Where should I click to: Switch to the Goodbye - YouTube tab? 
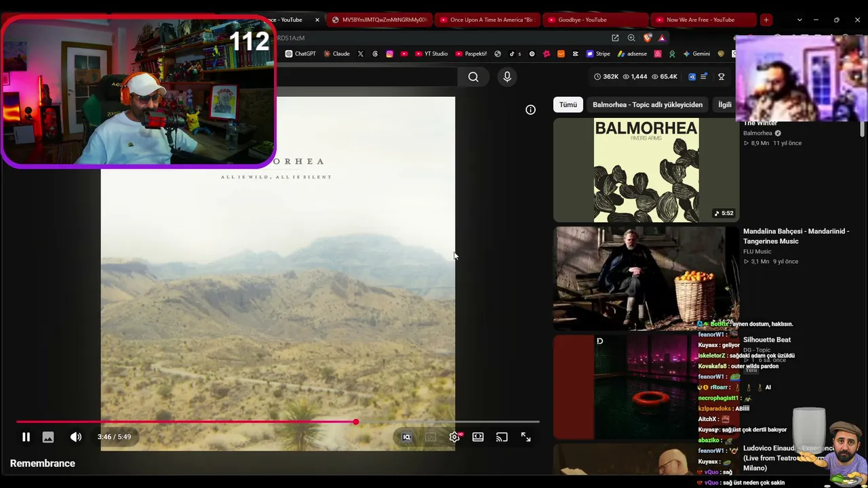(x=595, y=20)
